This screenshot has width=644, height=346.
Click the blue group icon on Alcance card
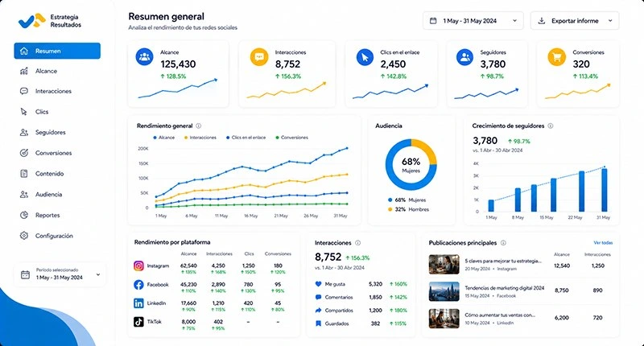click(145, 57)
